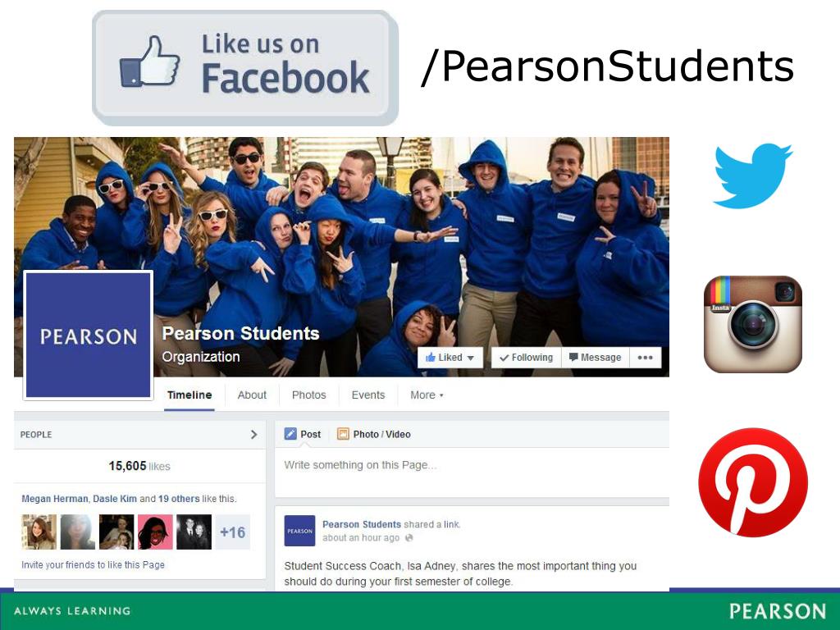The height and width of the screenshot is (630, 840).
Task: Select the Photo / Video composer option
Action: [x=373, y=434]
